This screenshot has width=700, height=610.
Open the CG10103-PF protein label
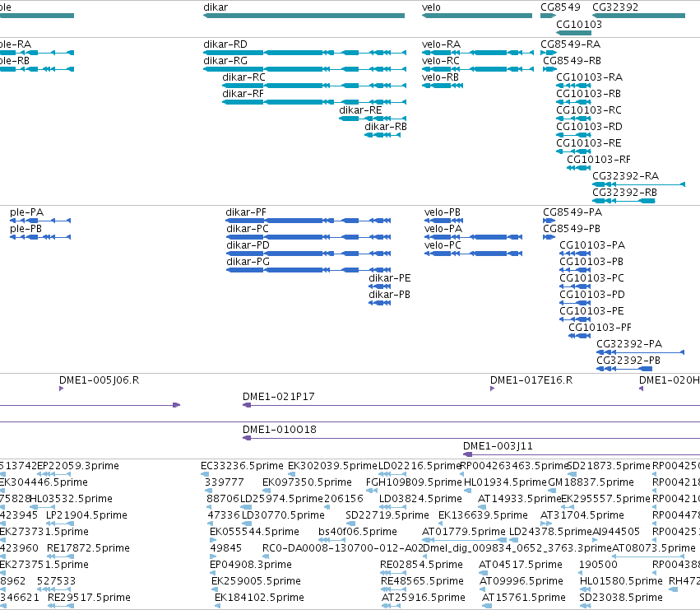point(600,328)
